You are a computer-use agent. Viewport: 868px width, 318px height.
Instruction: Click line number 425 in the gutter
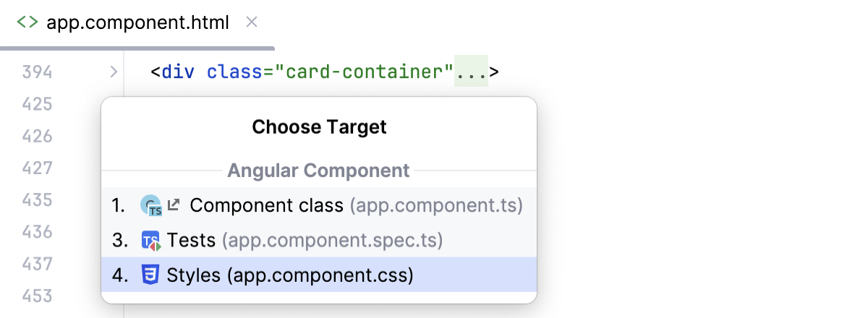[37, 104]
